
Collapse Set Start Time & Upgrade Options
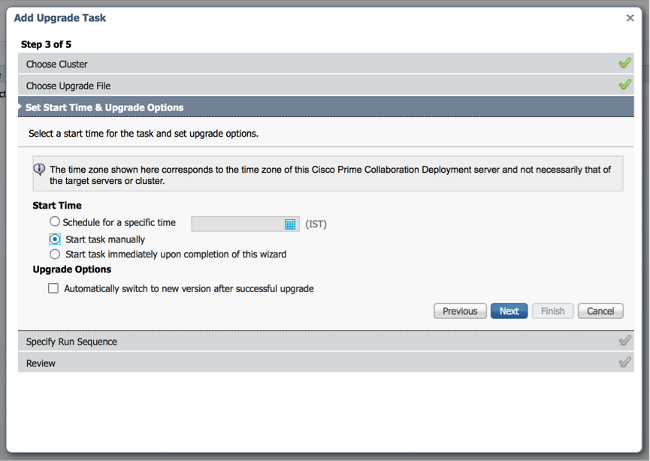coord(105,107)
